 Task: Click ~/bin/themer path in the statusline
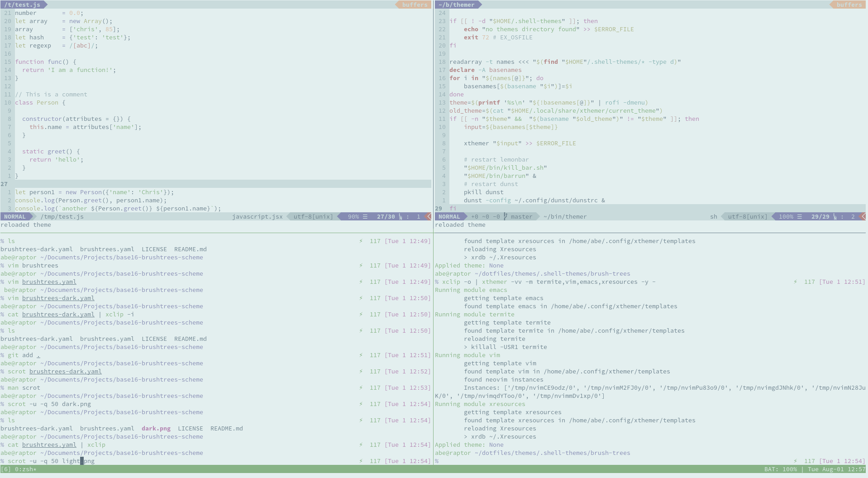[565, 216]
